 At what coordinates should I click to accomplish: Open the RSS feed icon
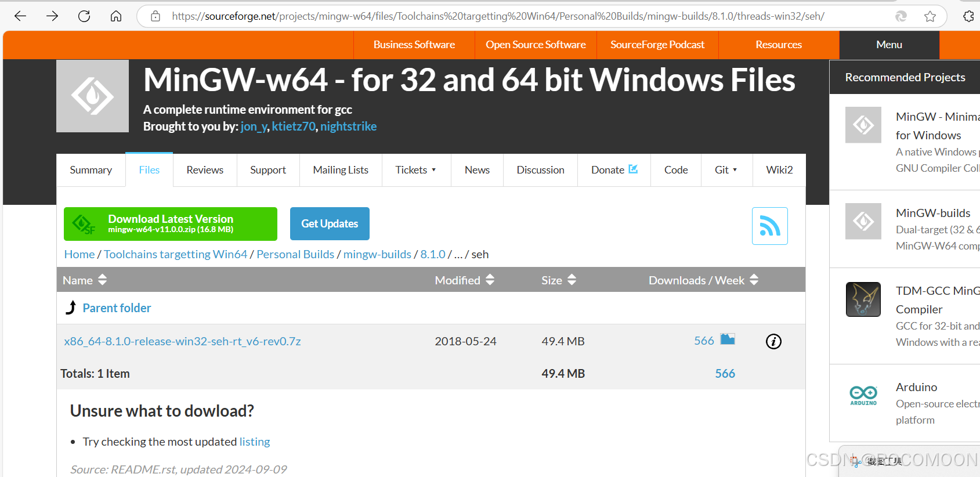770,226
